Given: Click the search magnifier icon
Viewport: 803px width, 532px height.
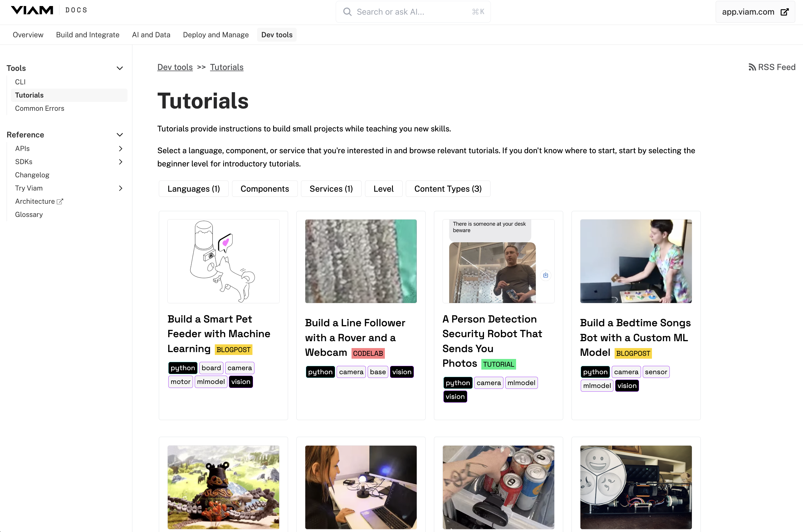Looking at the screenshot, I should (x=347, y=12).
